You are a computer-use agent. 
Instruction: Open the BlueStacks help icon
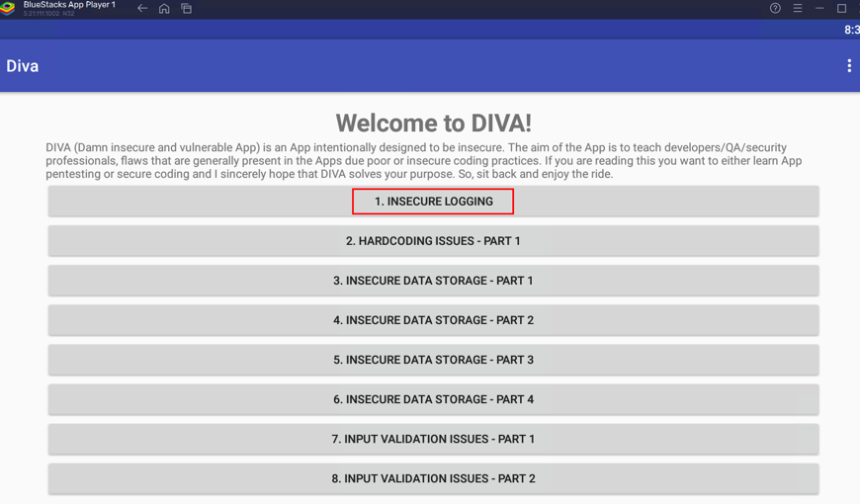[x=775, y=8]
